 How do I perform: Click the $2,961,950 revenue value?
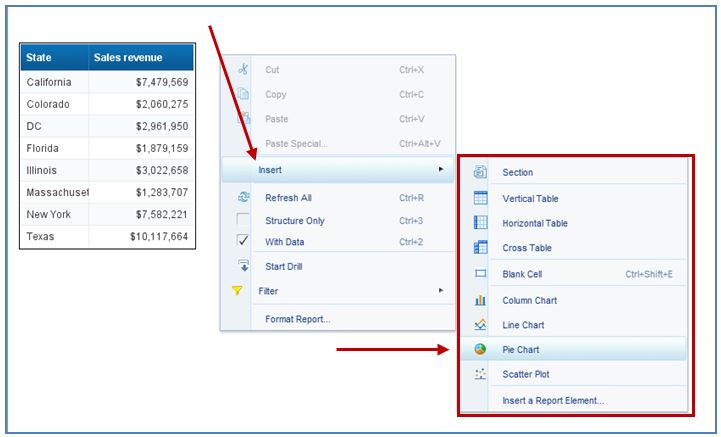click(162, 126)
